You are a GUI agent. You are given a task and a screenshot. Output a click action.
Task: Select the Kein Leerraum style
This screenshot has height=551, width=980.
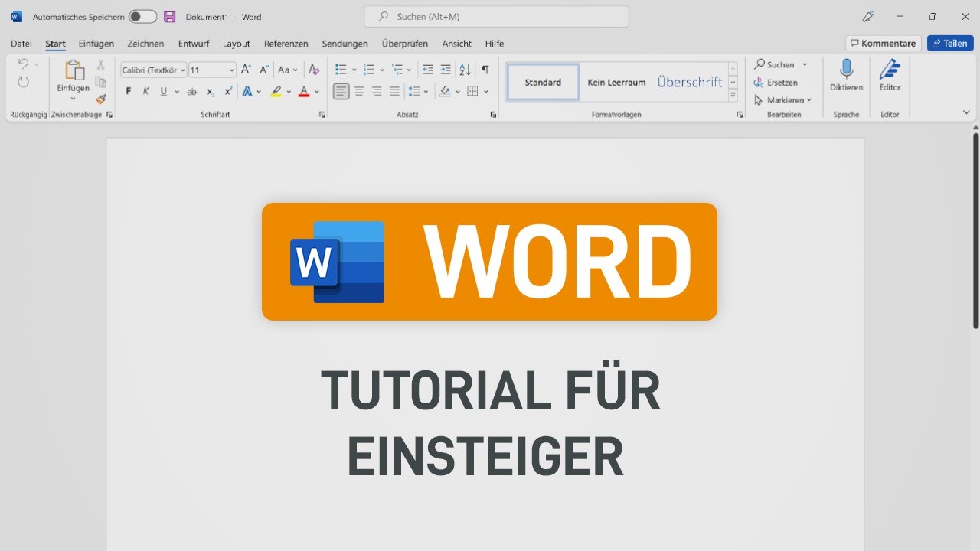pos(616,82)
